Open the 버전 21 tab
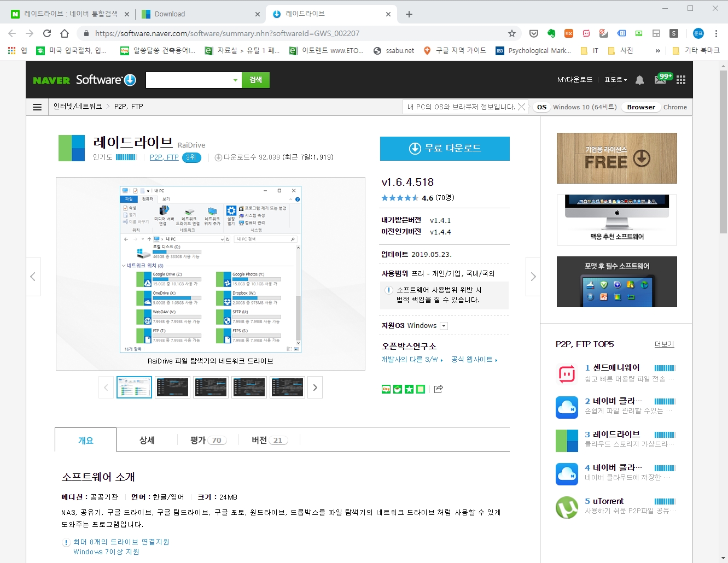728x563 pixels. 269,440
